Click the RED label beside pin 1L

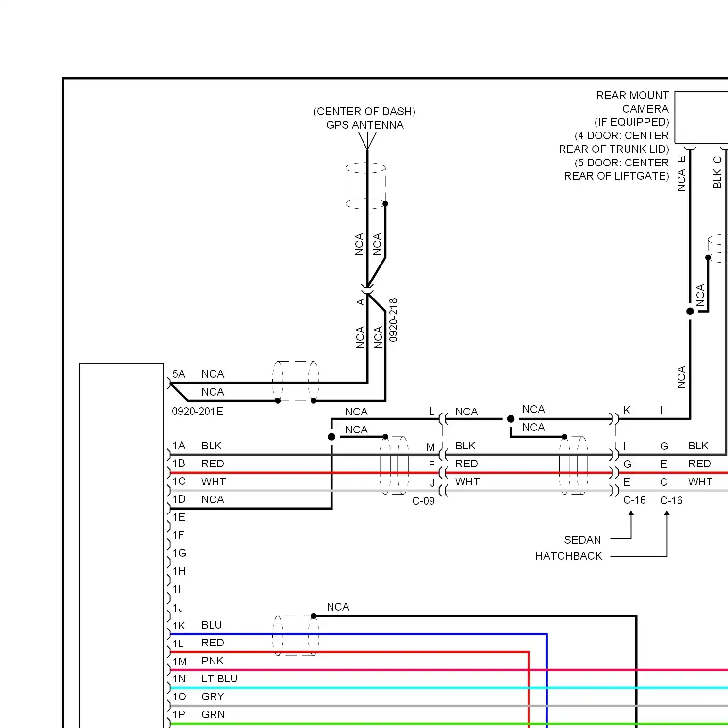coord(213,643)
